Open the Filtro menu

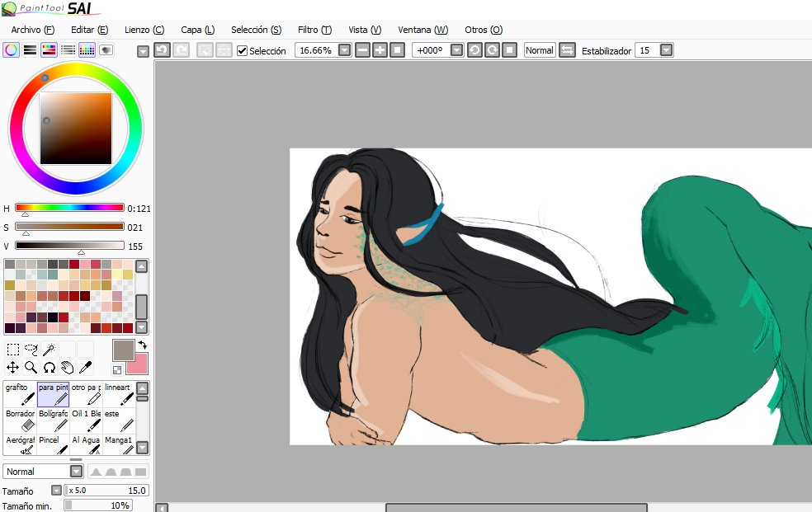pyautogui.click(x=315, y=30)
